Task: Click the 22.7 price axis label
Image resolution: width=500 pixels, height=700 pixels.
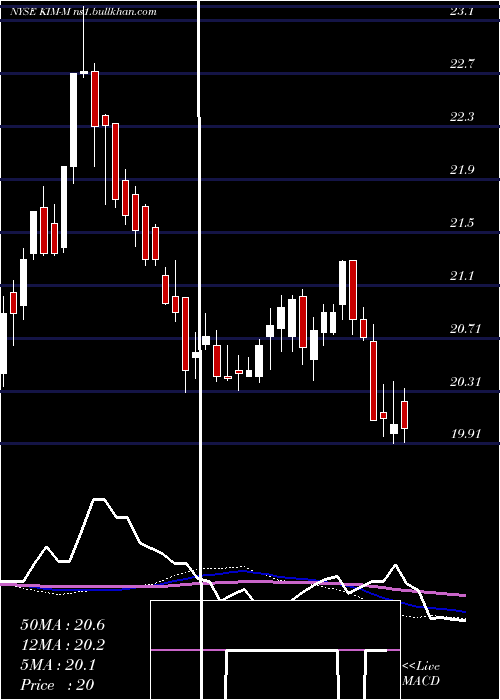Action: [462, 64]
